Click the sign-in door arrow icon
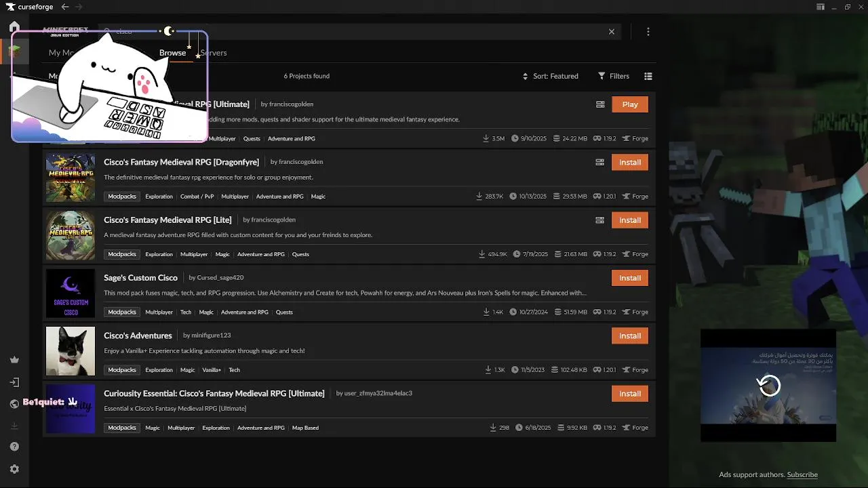 14,382
